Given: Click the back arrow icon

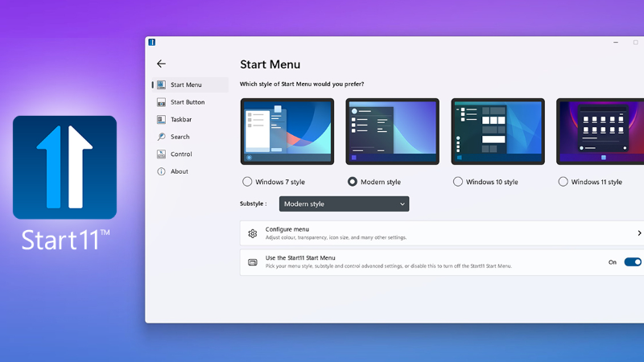Looking at the screenshot, I should point(161,64).
